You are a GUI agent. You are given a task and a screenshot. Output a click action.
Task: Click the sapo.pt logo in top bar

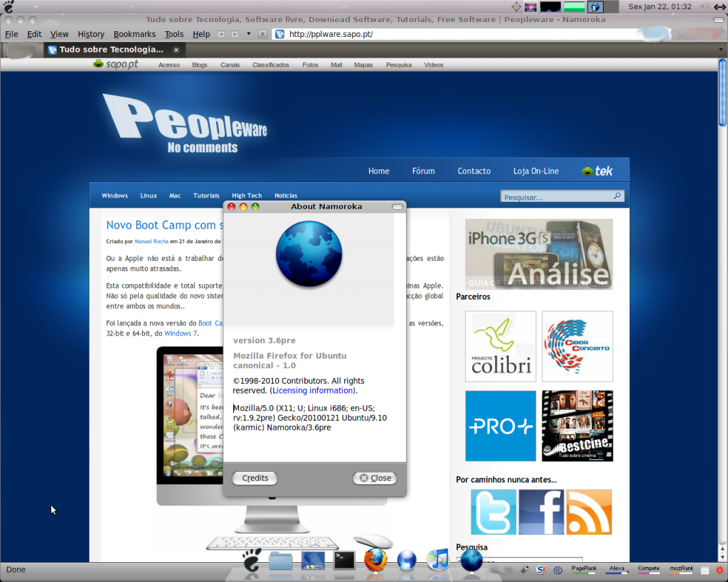point(116,64)
